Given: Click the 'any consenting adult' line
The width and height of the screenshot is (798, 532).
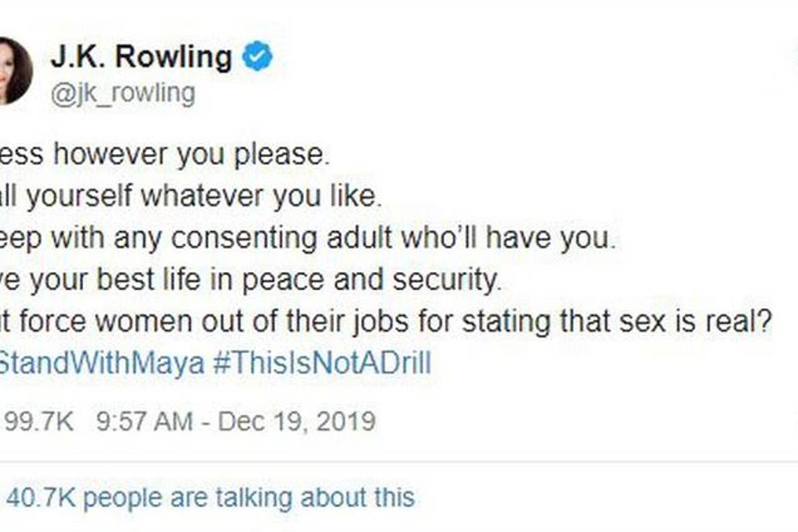Looking at the screenshot, I should pos(306,239).
